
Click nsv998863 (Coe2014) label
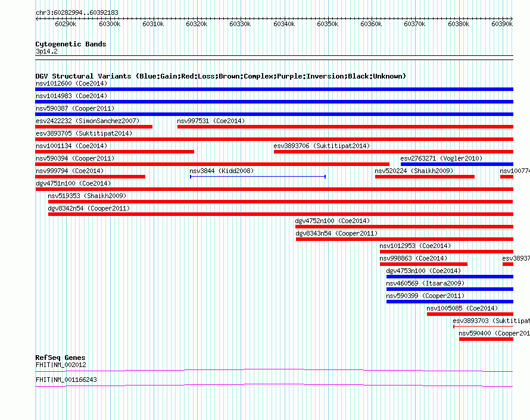click(x=413, y=258)
